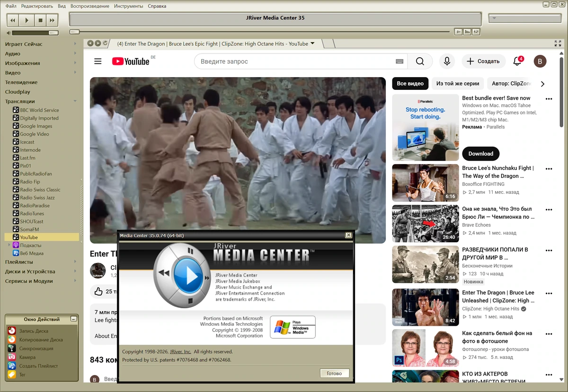Select the Все видео filter chip
Viewport: 568px width, 392px height.
click(x=410, y=83)
